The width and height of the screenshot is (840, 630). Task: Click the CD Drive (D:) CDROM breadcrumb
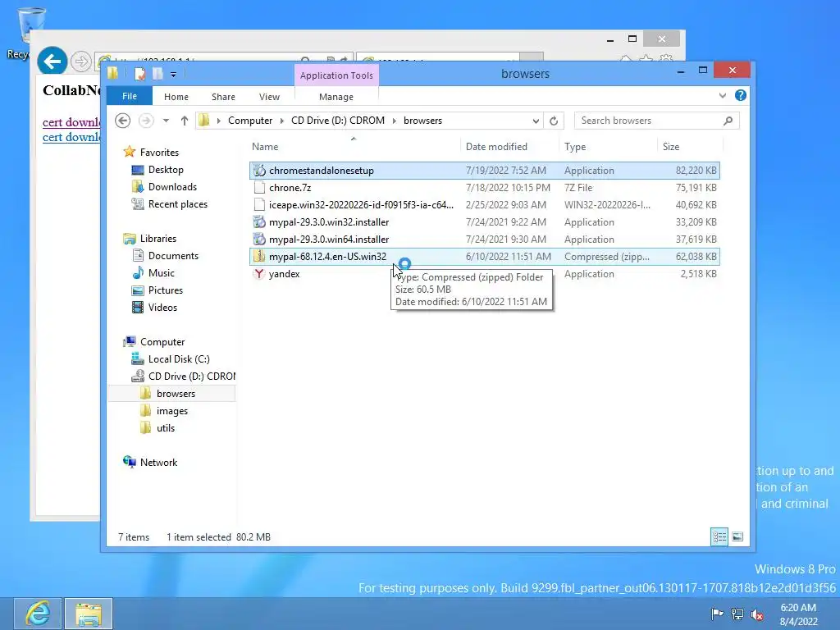pyautogui.click(x=338, y=121)
